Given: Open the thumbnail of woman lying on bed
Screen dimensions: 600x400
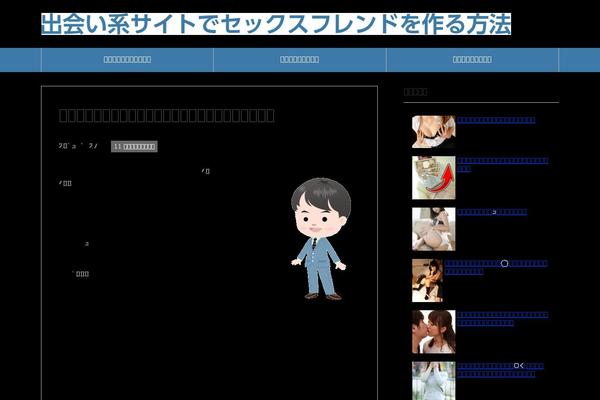Looking at the screenshot, I should [434, 229].
